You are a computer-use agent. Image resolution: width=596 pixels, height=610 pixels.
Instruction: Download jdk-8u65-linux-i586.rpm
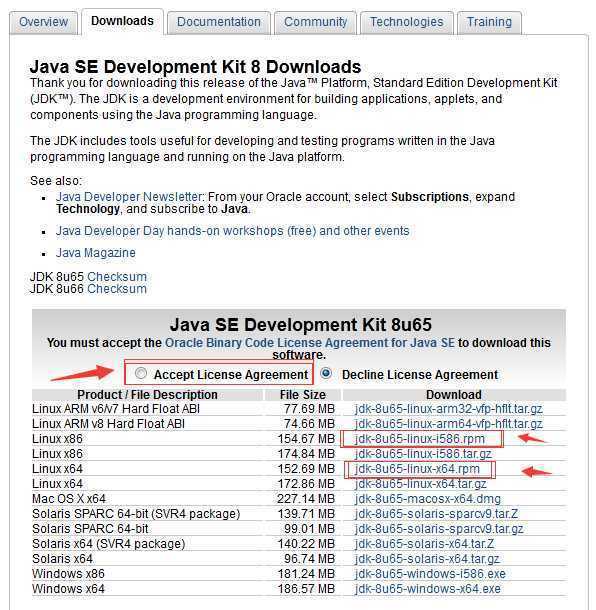coord(420,439)
